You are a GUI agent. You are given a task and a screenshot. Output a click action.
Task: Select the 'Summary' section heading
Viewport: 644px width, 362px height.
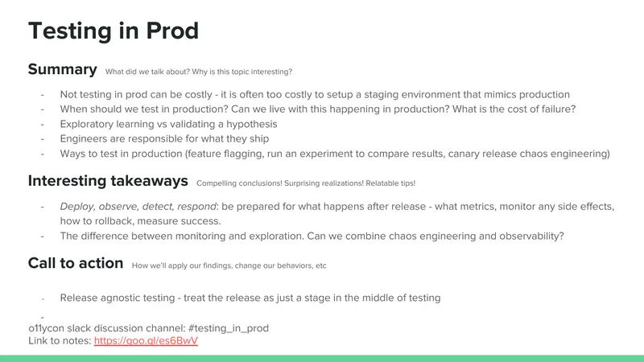63,69
